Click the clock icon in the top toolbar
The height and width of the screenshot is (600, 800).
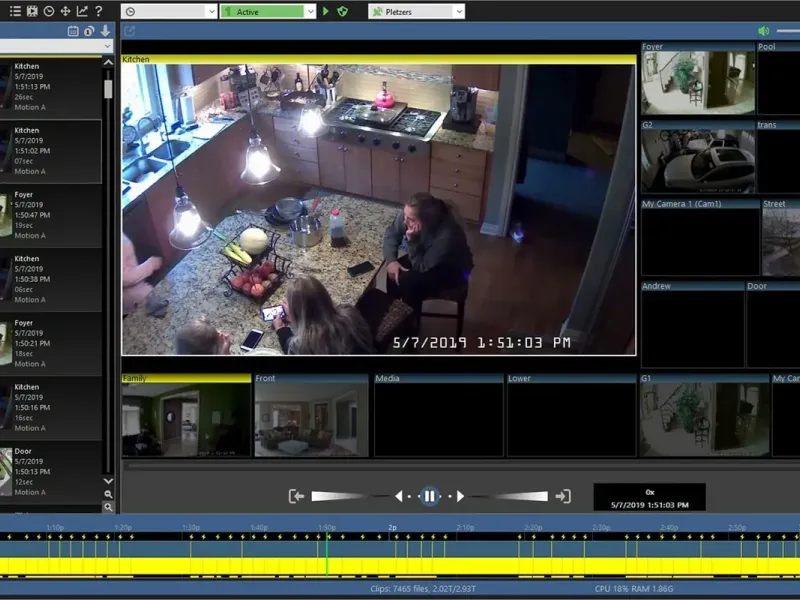point(49,11)
